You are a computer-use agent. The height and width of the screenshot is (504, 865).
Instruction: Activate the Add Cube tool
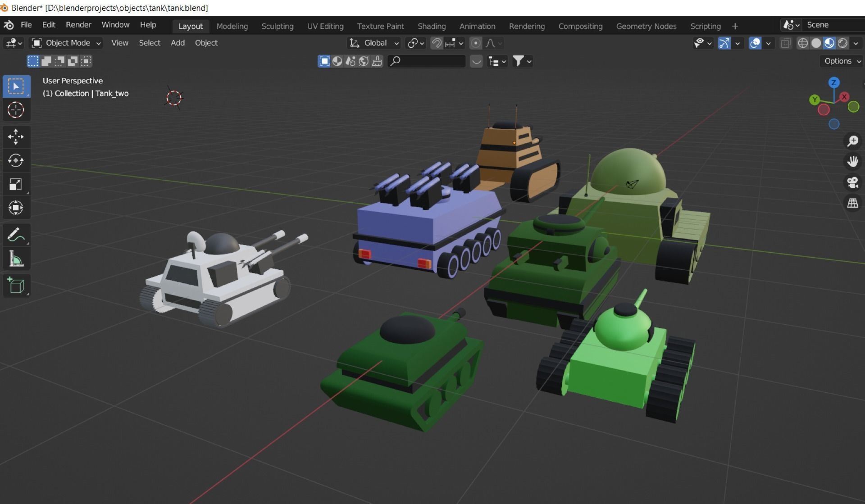[16, 286]
